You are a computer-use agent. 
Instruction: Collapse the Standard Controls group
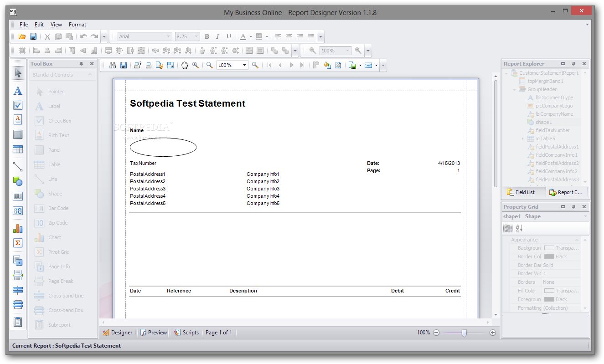(90, 75)
